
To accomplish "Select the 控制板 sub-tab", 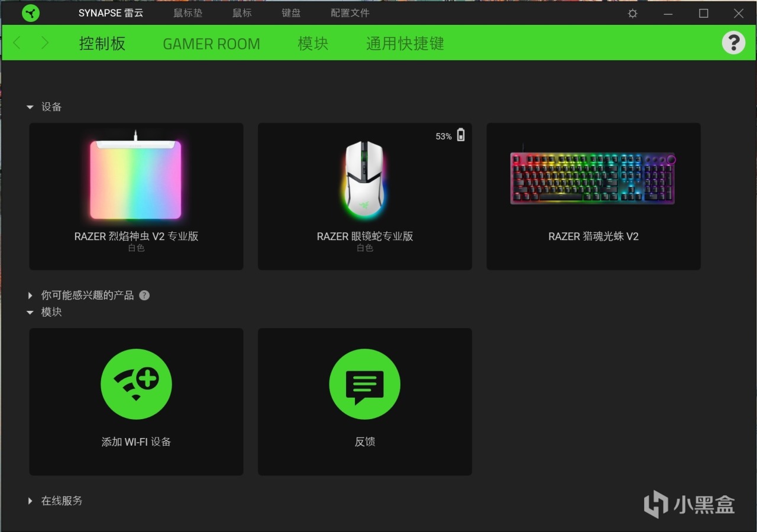I will click(x=102, y=43).
